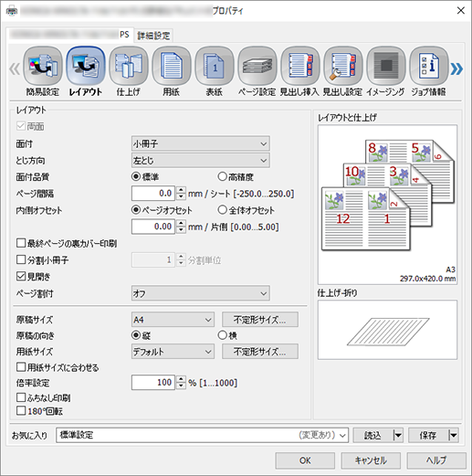Choose ページオフセット radio button

(x=162, y=210)
